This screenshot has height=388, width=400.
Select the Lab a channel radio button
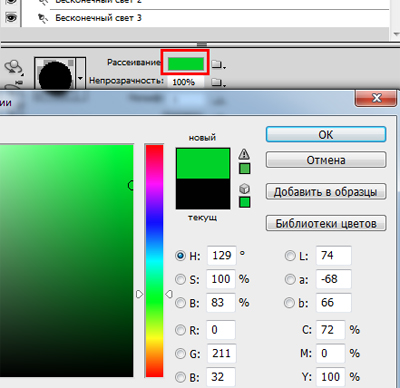[290, 279]
